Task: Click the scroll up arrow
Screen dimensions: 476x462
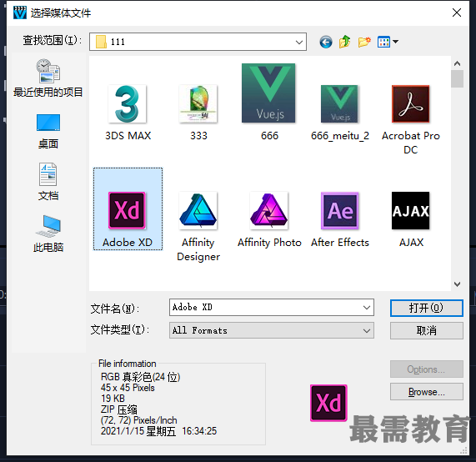Action: [x=457, y=63]
